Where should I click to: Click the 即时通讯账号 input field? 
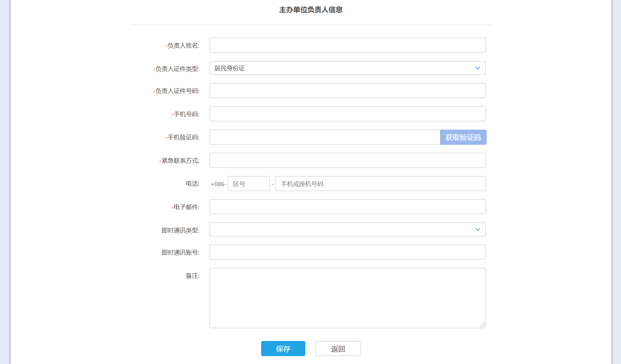click(347, 252)
